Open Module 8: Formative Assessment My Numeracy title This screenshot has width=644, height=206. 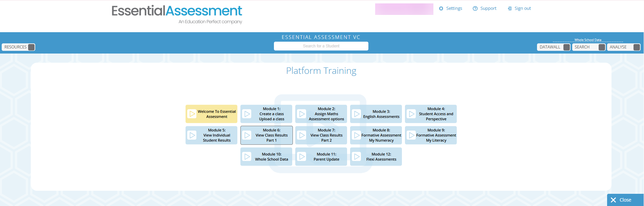coord(381,135)
